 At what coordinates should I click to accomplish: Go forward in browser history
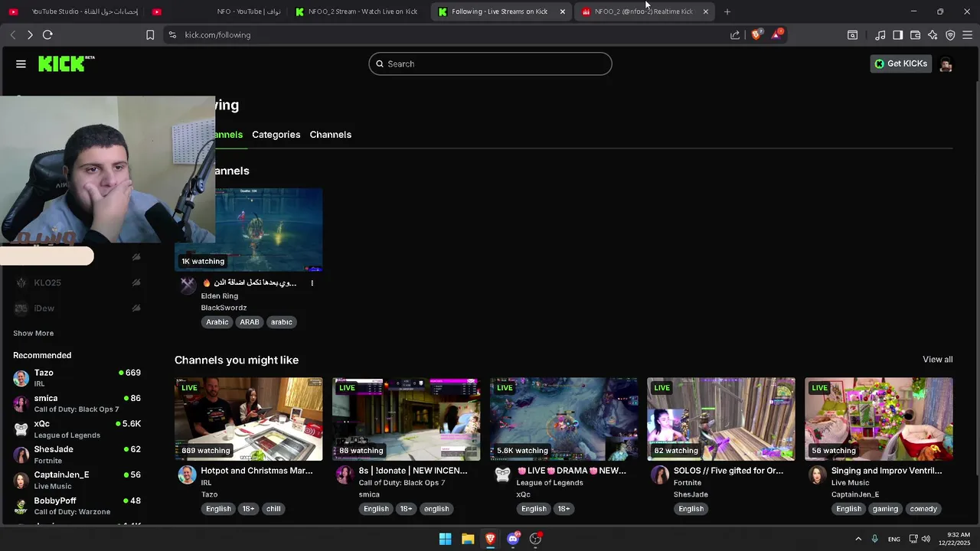pyautogui.click(x=30, y=34)
